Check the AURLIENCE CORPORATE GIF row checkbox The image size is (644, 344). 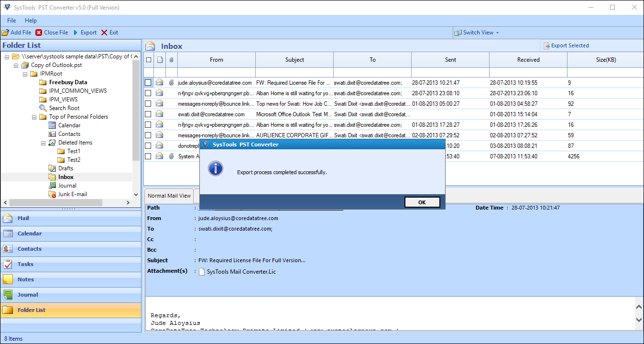coord(148,135)
